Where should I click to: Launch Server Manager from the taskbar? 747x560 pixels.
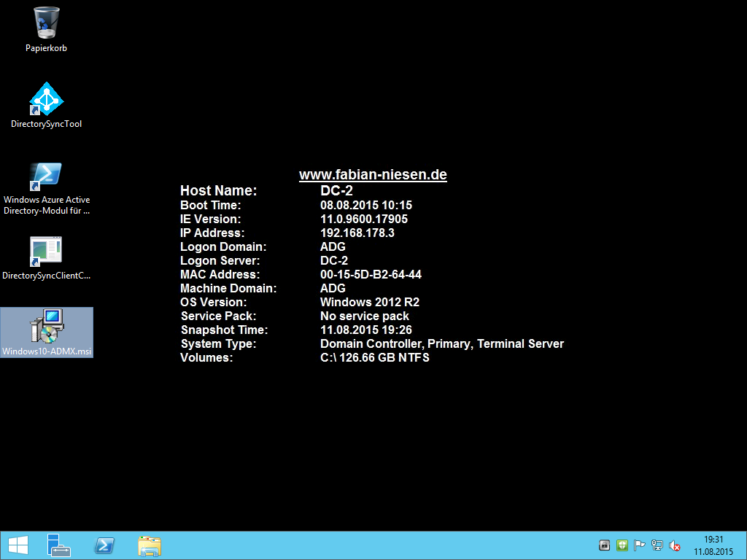[x=58, y=545]
